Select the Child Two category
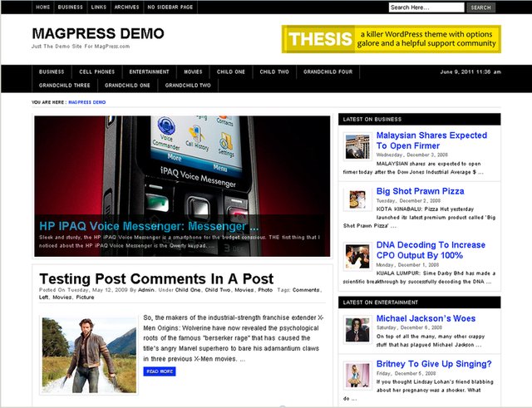This screenshot has width=532, height=408. pyautogui.click(x=274, y=72)
